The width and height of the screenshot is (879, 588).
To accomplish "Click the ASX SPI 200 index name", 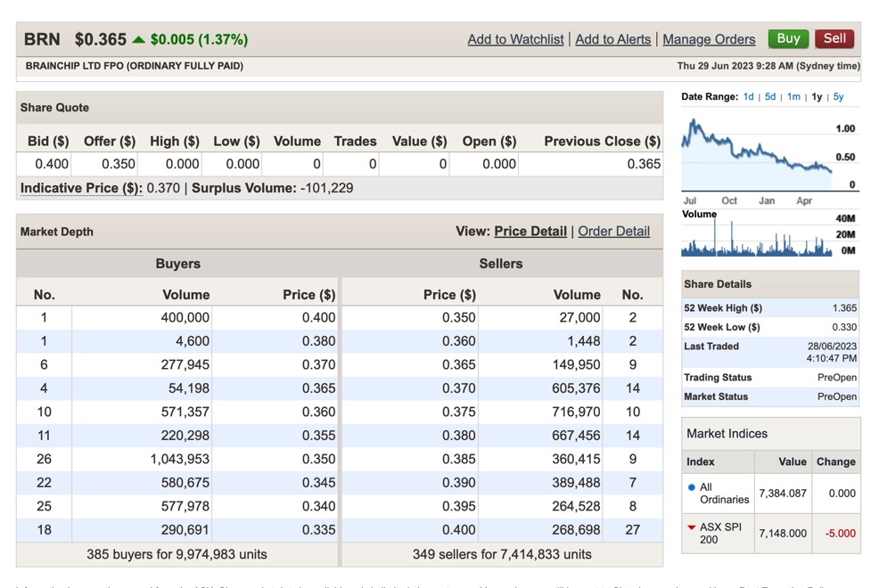I will [720, 533].
